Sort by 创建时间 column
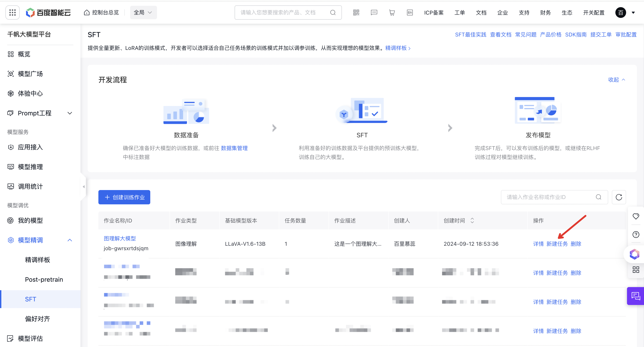Image resolution: width=644 pixels, height=347 pixels. pyautogui.click(x=472, y=220)
